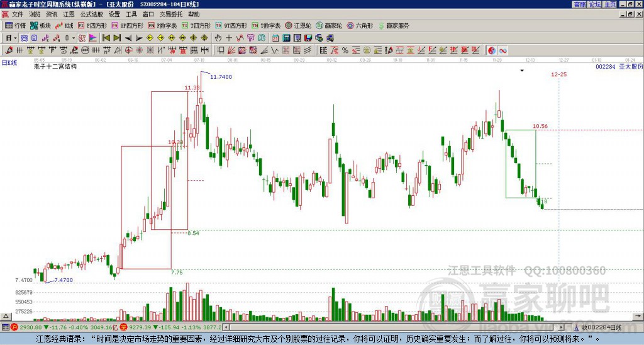
Task: Click the red pencil draw tool
Action: click(9, 50)
